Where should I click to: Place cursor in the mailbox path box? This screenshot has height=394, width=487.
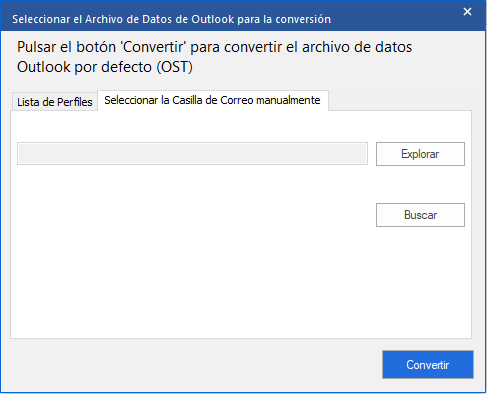pos(192,154)
